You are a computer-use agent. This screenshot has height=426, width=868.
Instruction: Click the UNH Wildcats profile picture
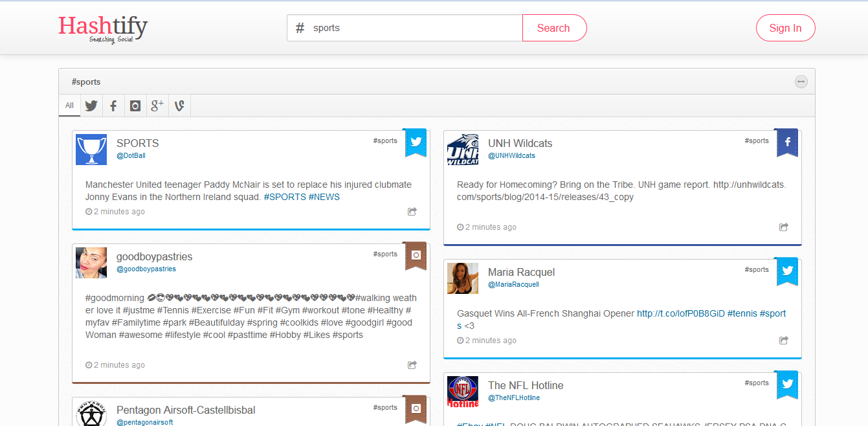tap(463, 150)
